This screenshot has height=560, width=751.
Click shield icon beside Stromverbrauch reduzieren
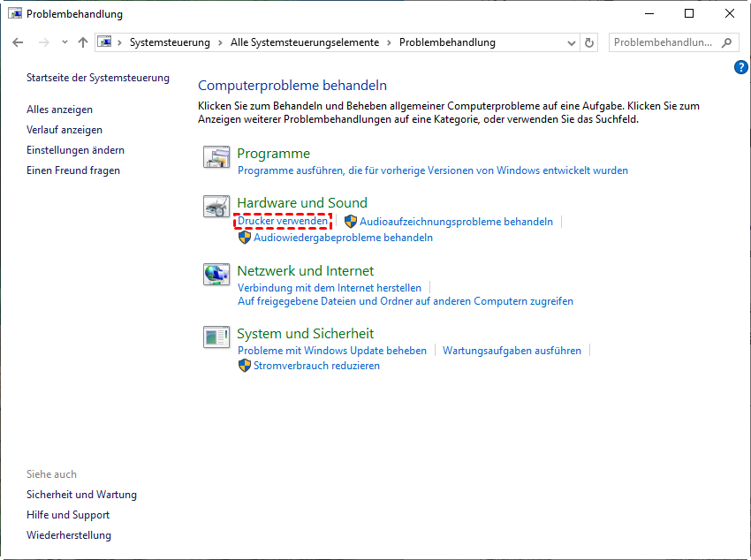click(x=244, y=366)
